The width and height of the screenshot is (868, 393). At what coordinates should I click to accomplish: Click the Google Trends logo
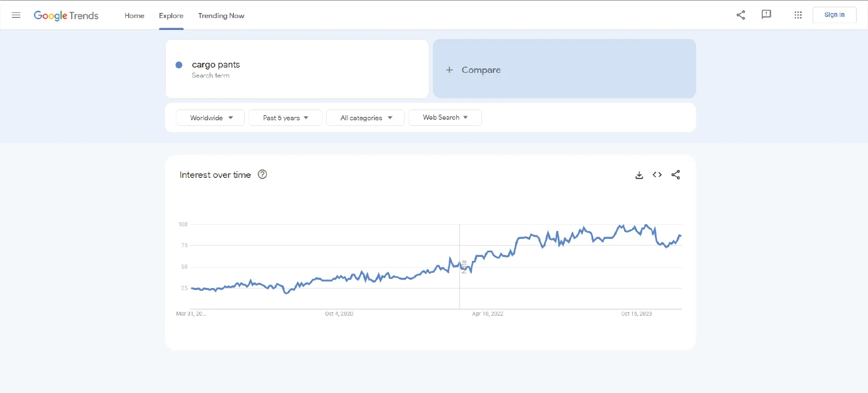point(66,16)
